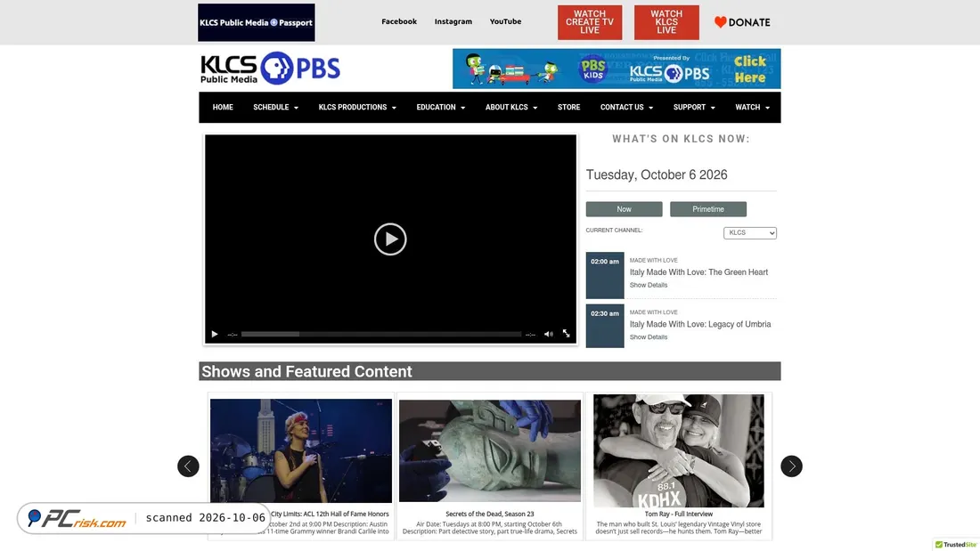Open Italy Made With Love: The Green Heart
The width and height of the screenshot is (980, 551).
[698, 272]
